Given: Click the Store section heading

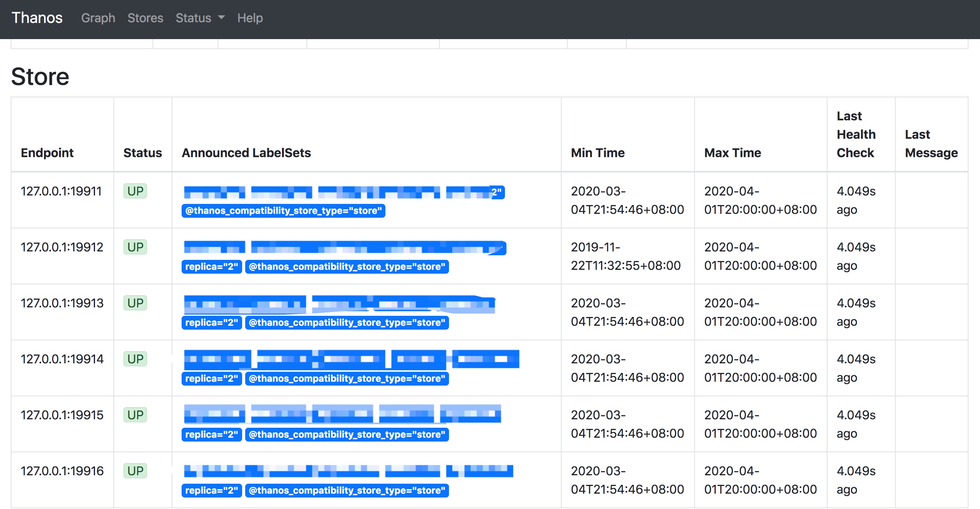Looking at the screenshot, I should [x=40, y=77].
